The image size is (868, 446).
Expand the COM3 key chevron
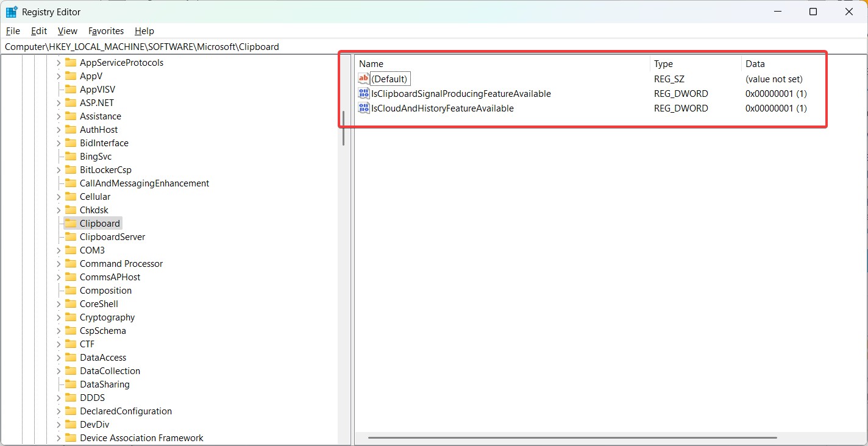[x=59, y=250]
